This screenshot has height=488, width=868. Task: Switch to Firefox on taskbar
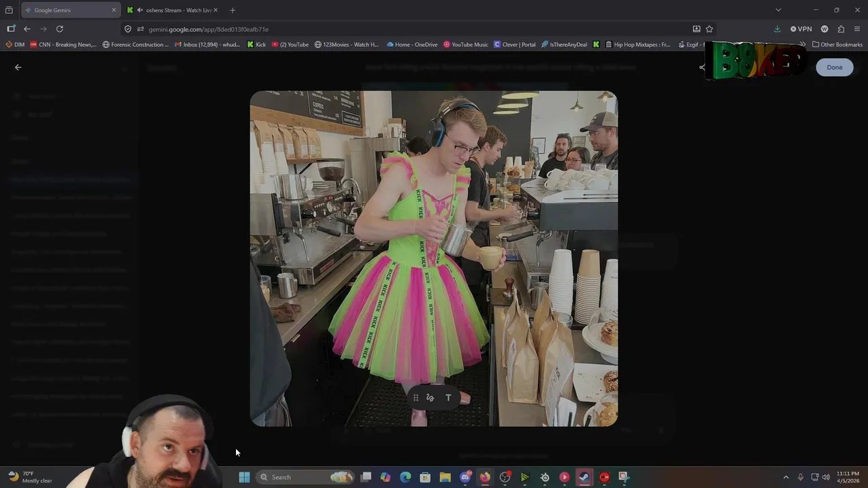(x=485, y=477)
